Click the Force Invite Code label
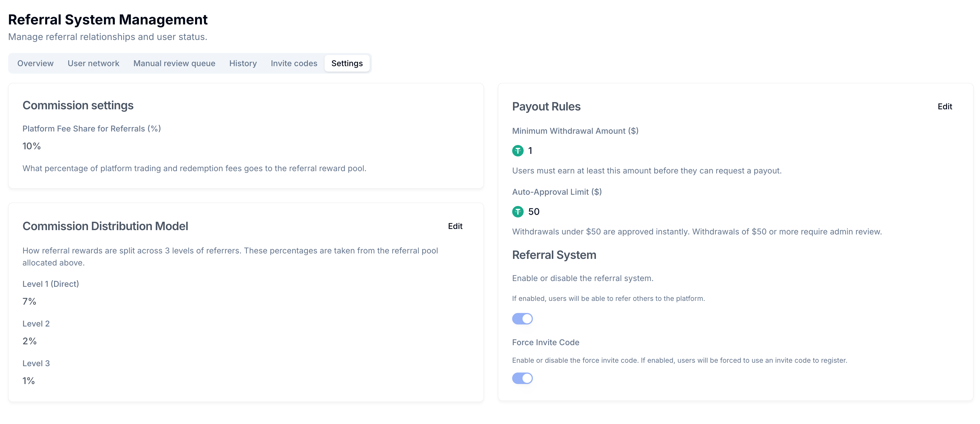This screenshot has width=980, height=424. click(545, 342)
